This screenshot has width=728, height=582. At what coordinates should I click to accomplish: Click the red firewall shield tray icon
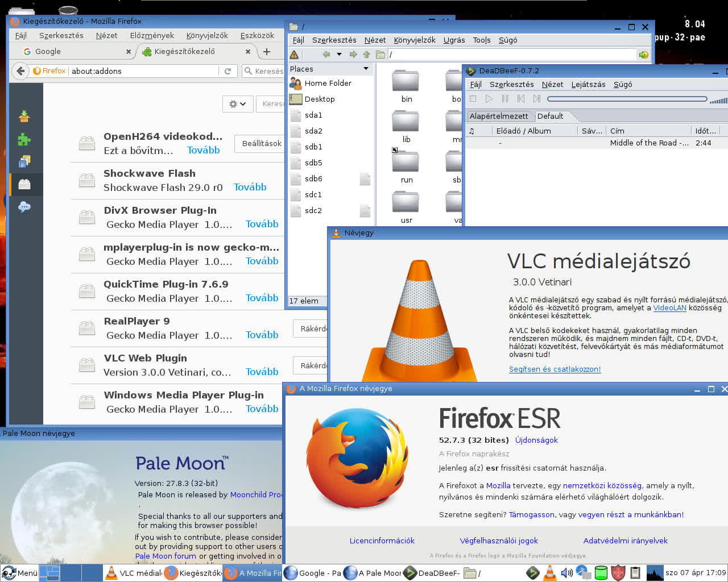[x=618, y=573]
